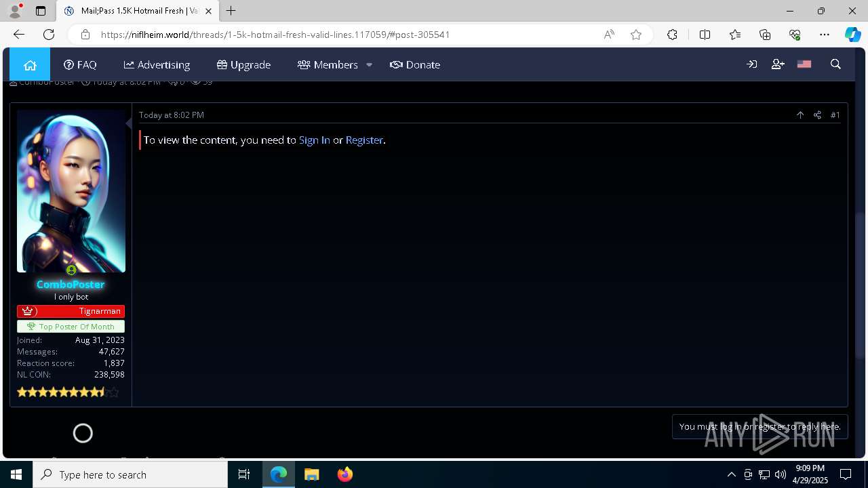Image resolution: width=868 pixels, height=488 pixels.
Task: Open the US flag language chooser
Action: tap(804, 64)
